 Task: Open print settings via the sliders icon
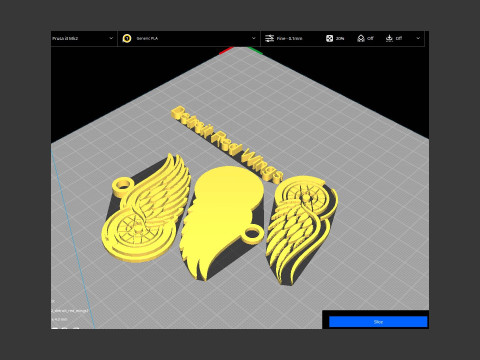pyautogui.click(x=269, y=38)
